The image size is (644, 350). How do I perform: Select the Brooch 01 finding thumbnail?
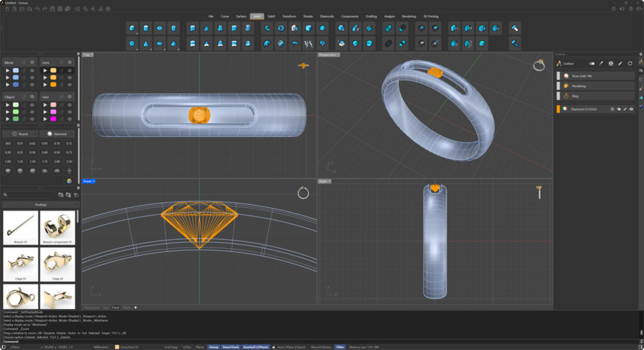20,228
